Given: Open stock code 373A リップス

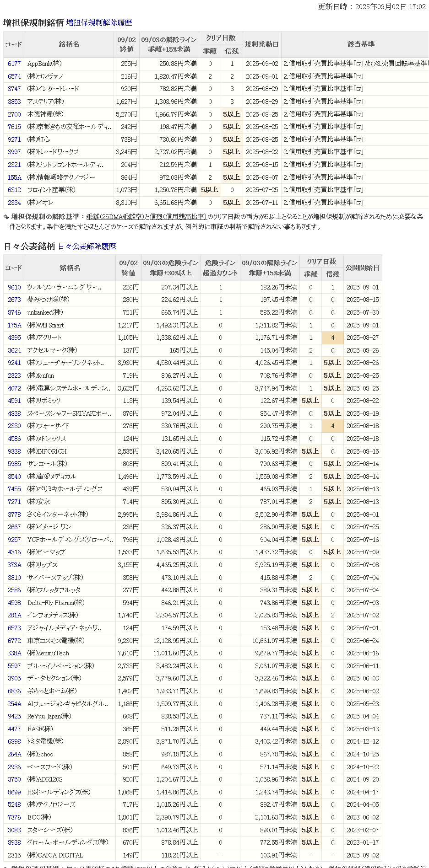Looking at the screenshot, I should pyautogui.click(x=14, y=565).
